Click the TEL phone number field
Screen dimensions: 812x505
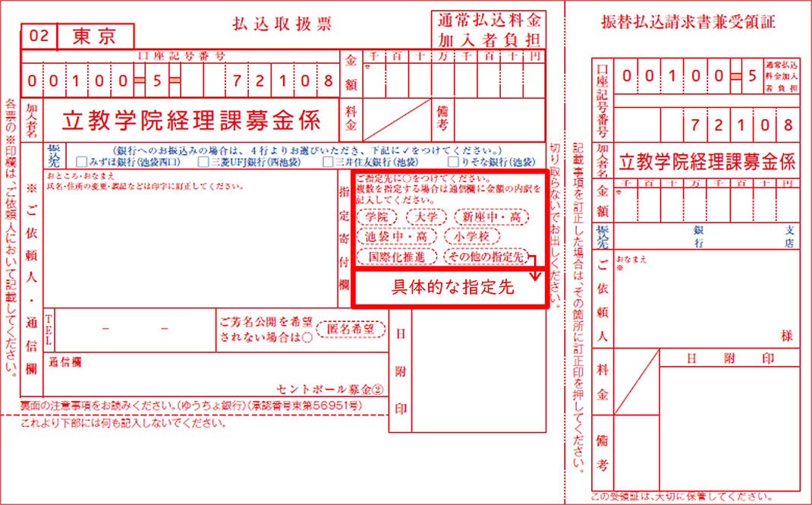[134, 330]
